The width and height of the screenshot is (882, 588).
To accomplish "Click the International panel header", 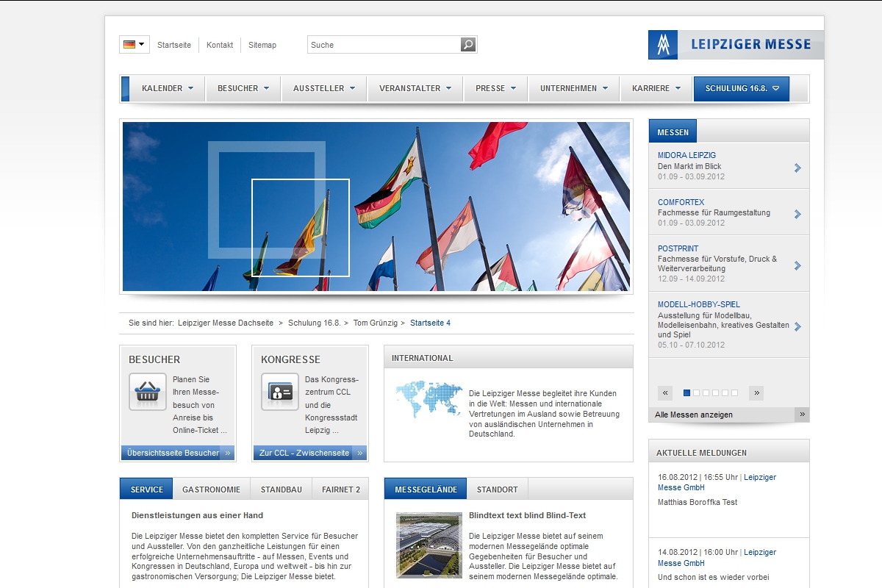I will pos(508,357).
